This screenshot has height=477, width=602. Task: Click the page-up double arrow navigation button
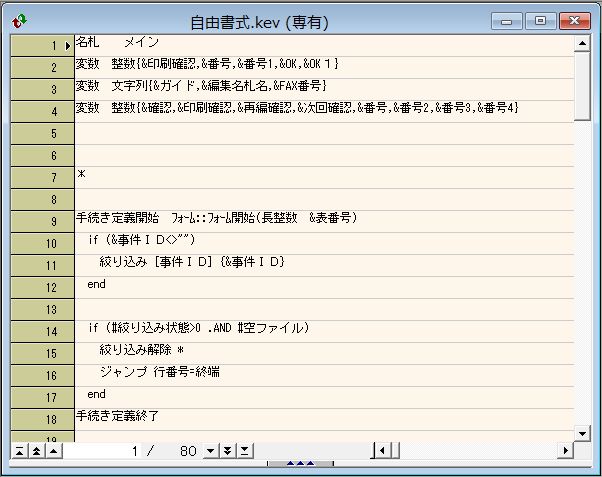point(37,451)
